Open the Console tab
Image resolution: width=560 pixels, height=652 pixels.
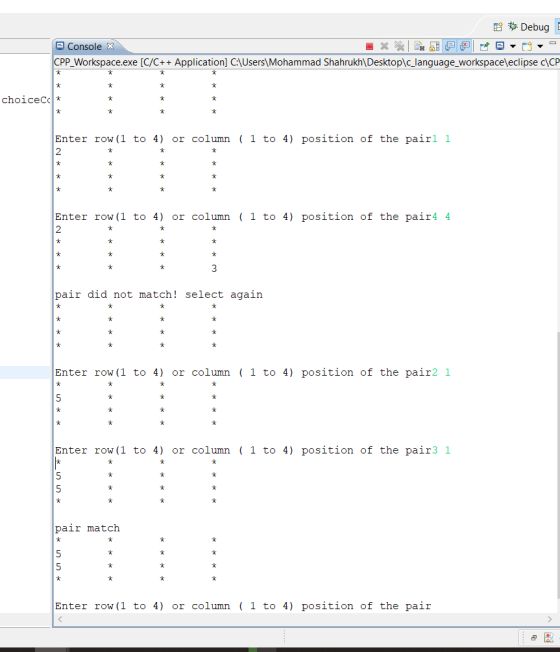(84, 47)
